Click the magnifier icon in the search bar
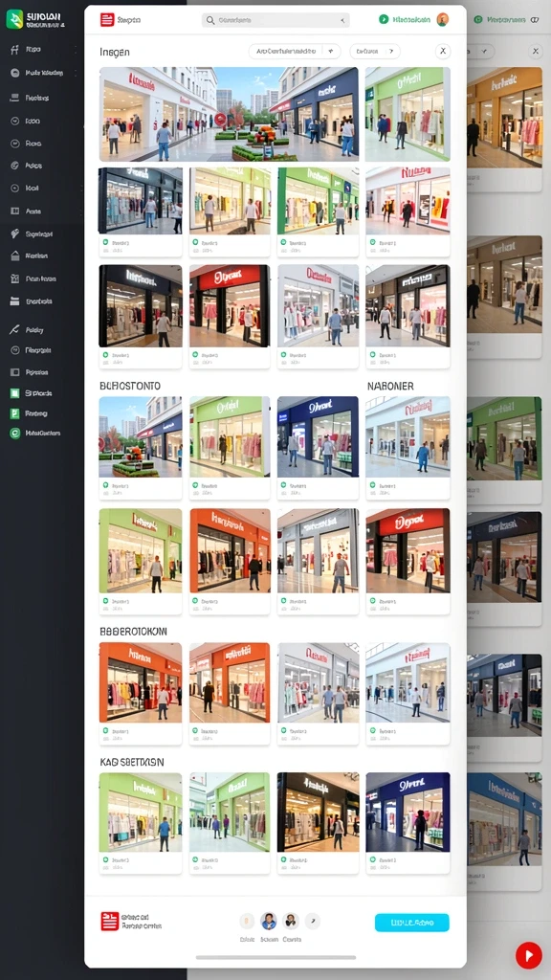This screenshot has width=551, height=980. [x=210, y=20]
